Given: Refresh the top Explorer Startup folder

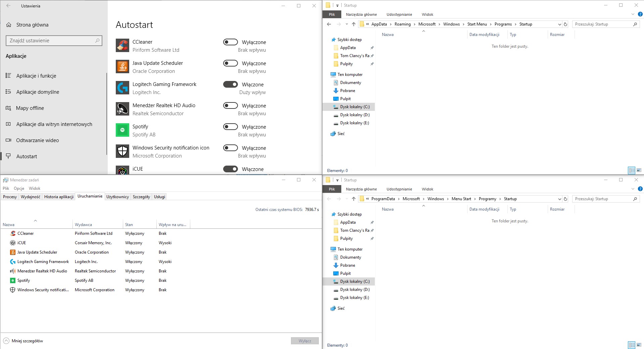Looking at the screenshot, I should [565, 24].
